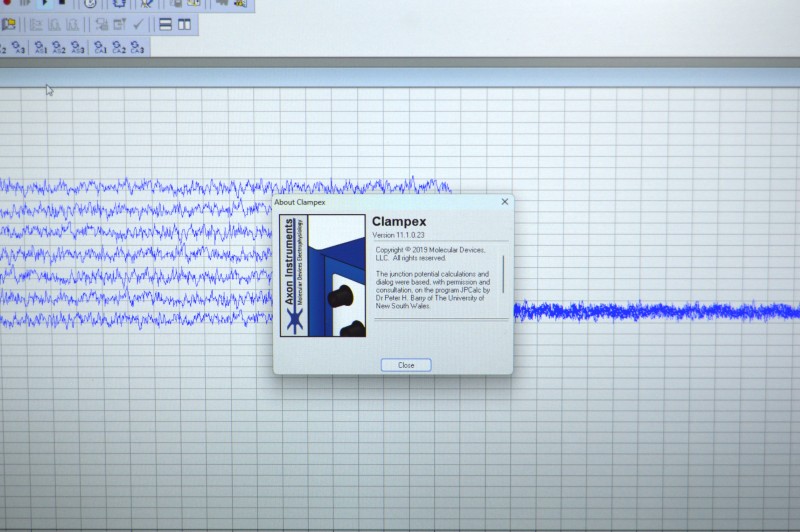Dismiss About Clampex using the X button
The width and height of the screenshot is (800, 532).
pyautogui.click(x=504, y=202)
